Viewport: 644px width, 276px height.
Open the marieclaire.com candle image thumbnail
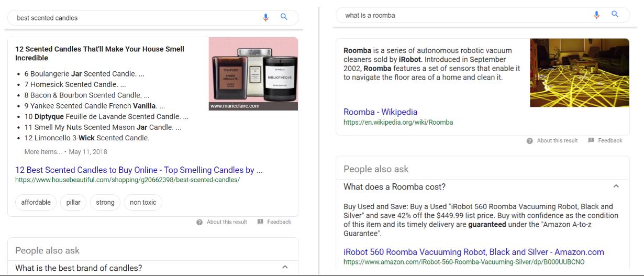point(253,74)
